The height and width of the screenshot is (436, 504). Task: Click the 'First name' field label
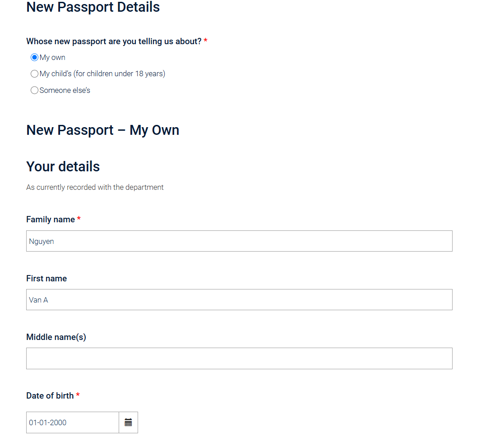click(x=46, y=278)
